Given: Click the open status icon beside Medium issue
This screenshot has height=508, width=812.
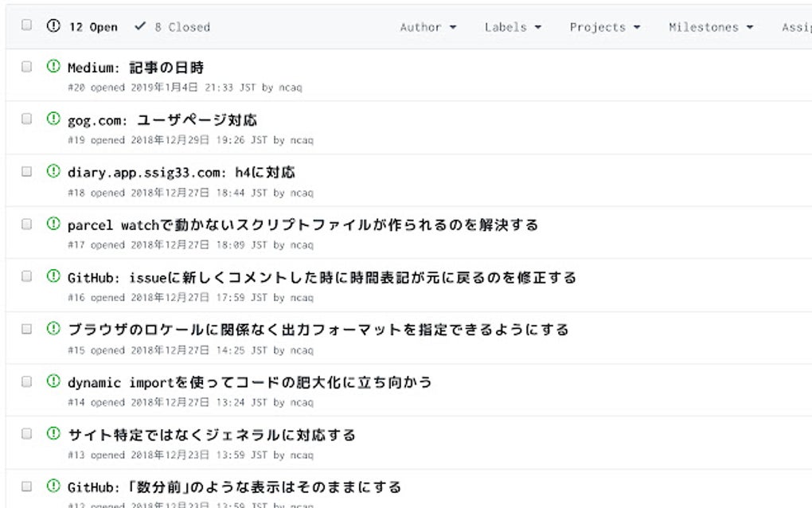Looking at the screenshot, I should tap(53, 67).
